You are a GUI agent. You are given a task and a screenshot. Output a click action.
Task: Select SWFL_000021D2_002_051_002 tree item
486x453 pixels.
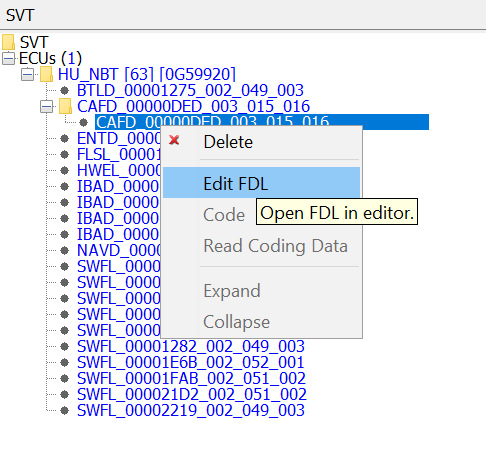[192, 394]
